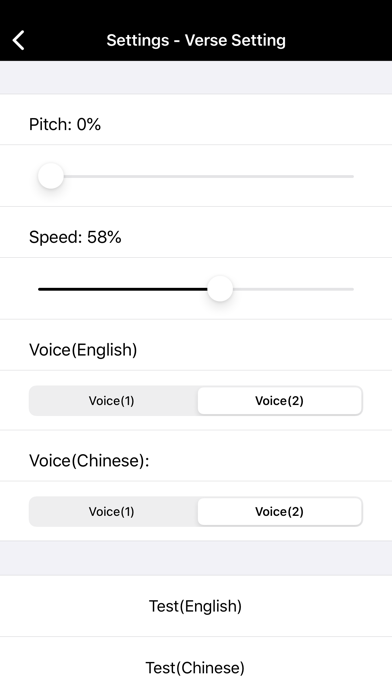Click the Settings - Verse Setting title
This screenshot has height=696, width=392.
pos(196,40)
